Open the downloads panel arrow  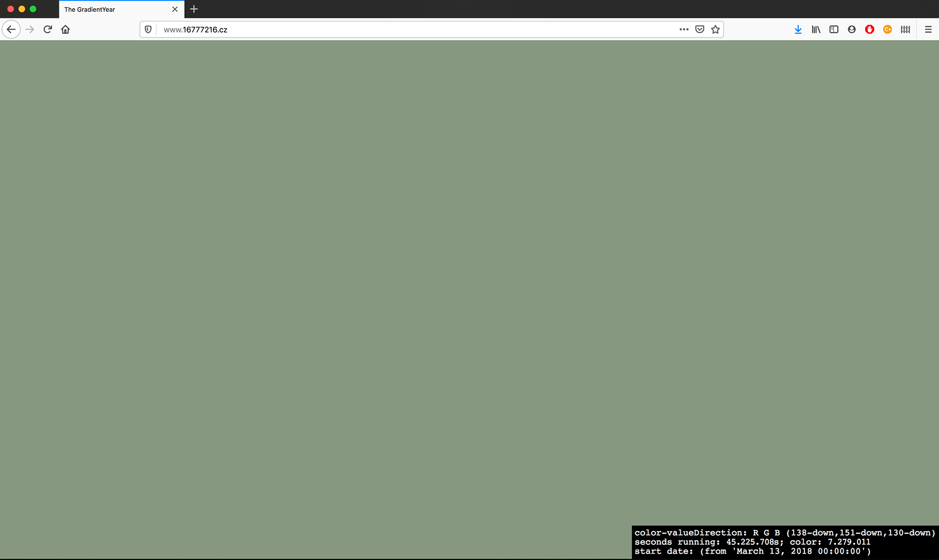pos(798,29)
